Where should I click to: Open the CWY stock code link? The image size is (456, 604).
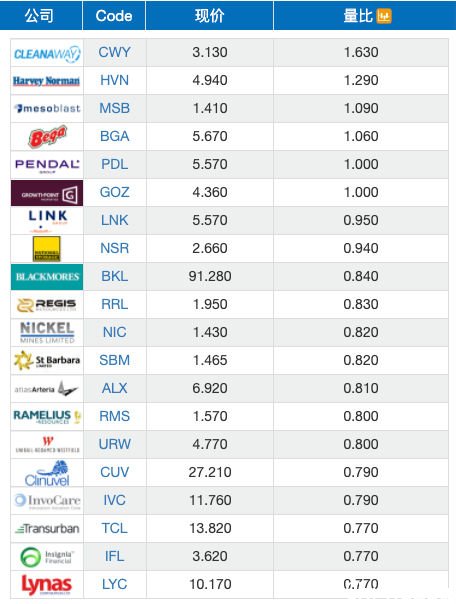pyautogui.click(x=114, y=52)
